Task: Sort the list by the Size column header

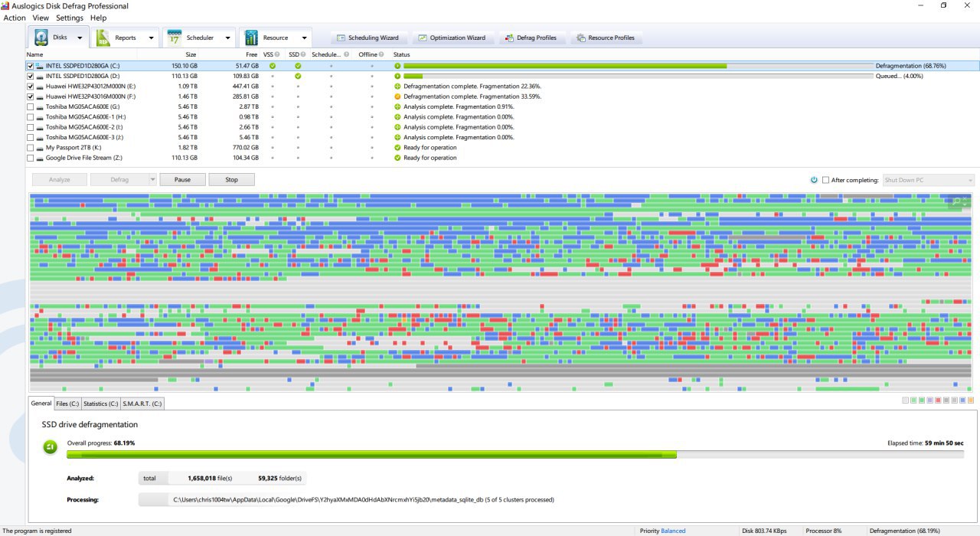Action: coord(191,54)
